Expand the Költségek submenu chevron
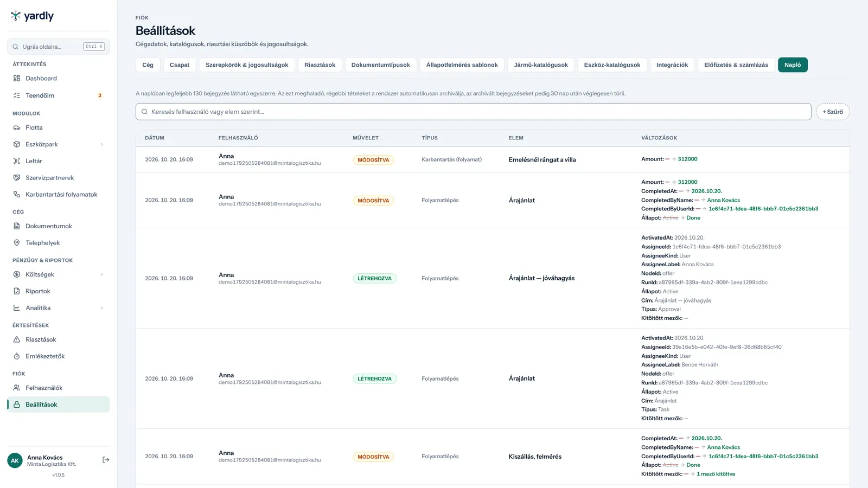 [x=102, y=274]
